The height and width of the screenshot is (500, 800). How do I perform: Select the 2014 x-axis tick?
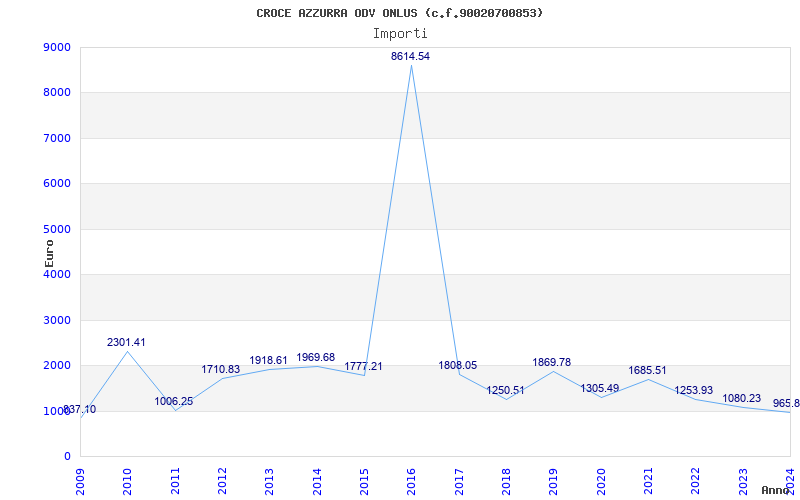pos(317,482)
